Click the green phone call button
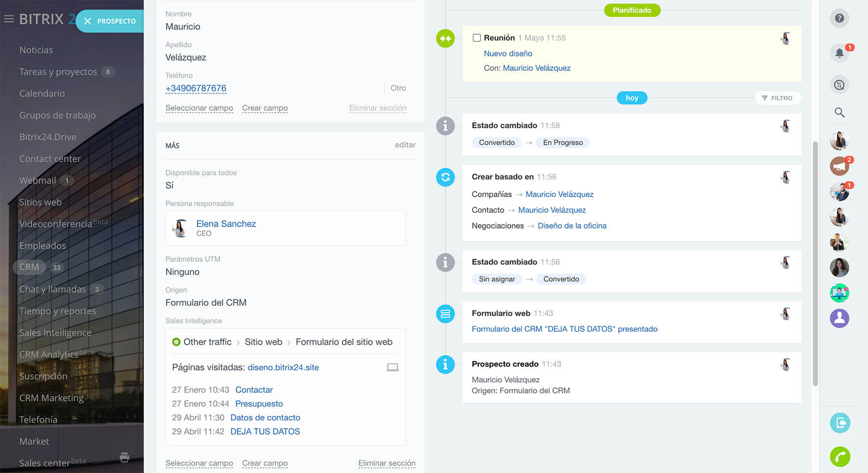Viewport: 868px width, 473px height. [840, 457]
